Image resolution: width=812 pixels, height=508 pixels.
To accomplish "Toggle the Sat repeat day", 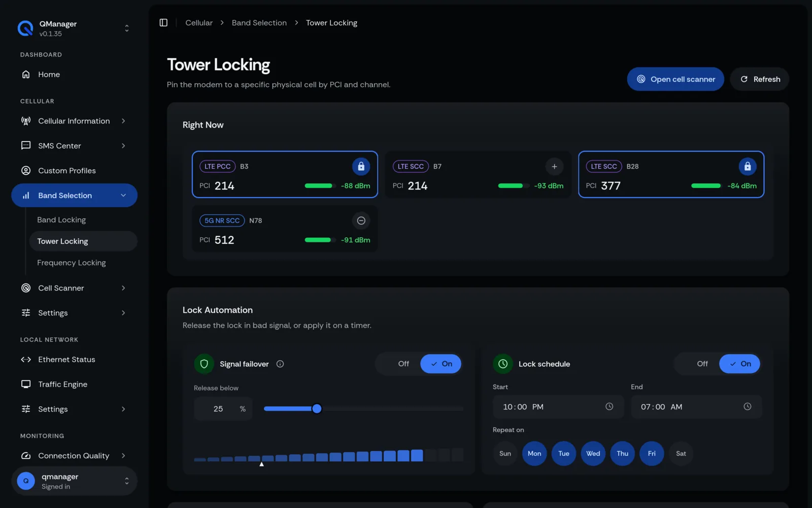I will point(681,454).
